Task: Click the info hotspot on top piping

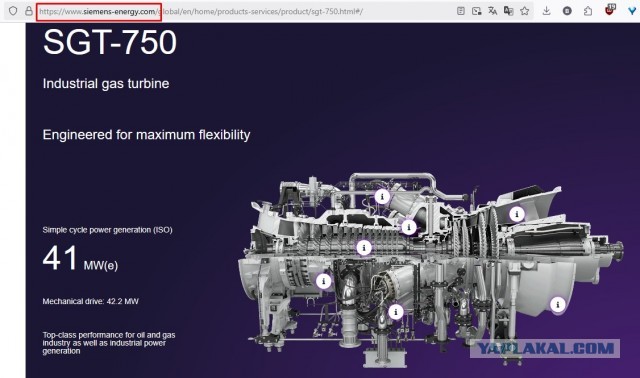Action: [x=382, y=197]
